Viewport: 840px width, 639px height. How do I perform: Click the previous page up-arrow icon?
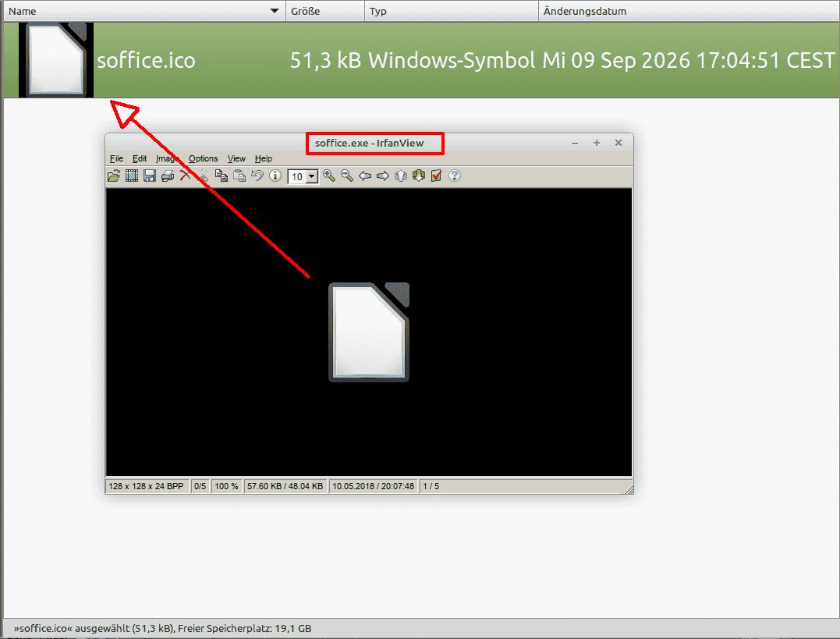[401, 176]
